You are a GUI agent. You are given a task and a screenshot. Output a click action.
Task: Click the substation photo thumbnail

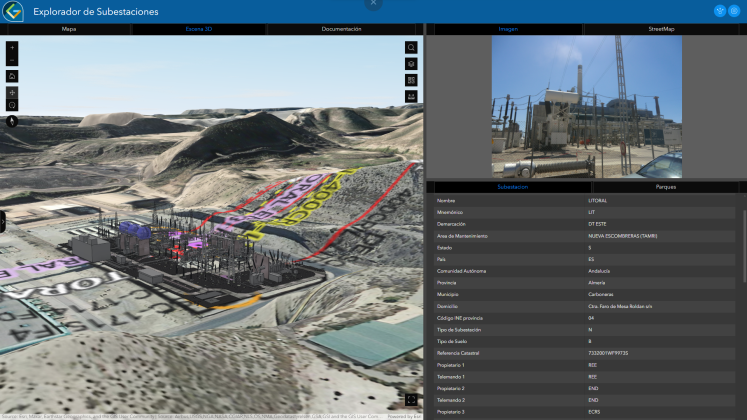click(x=585, y=108)
